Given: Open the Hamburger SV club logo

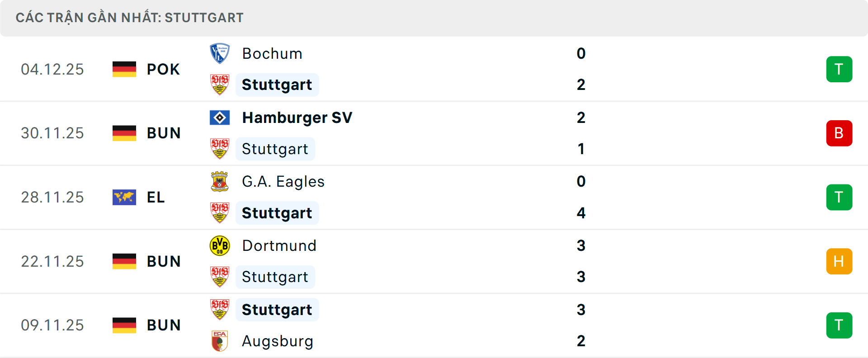Looking at the screenshot, I should click(x=220, y=118).
